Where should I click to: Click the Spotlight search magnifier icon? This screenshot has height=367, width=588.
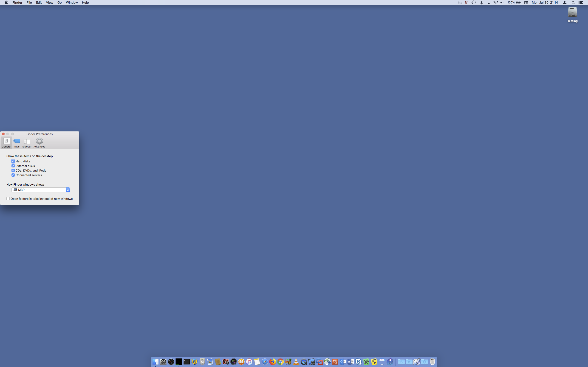pyautogui.click(x=573, y=3)
